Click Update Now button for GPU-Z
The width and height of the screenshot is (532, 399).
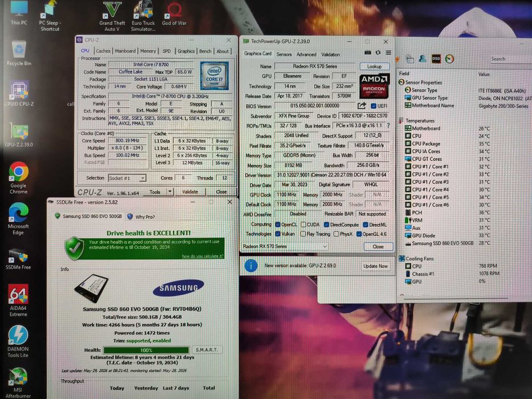pyautogui.click(x=375, y=266)
